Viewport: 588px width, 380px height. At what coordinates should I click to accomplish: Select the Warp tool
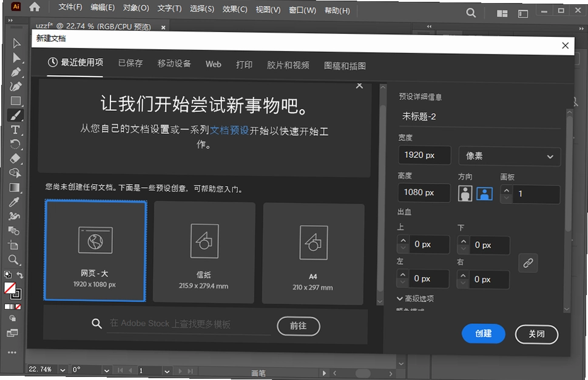pos(14,216)
